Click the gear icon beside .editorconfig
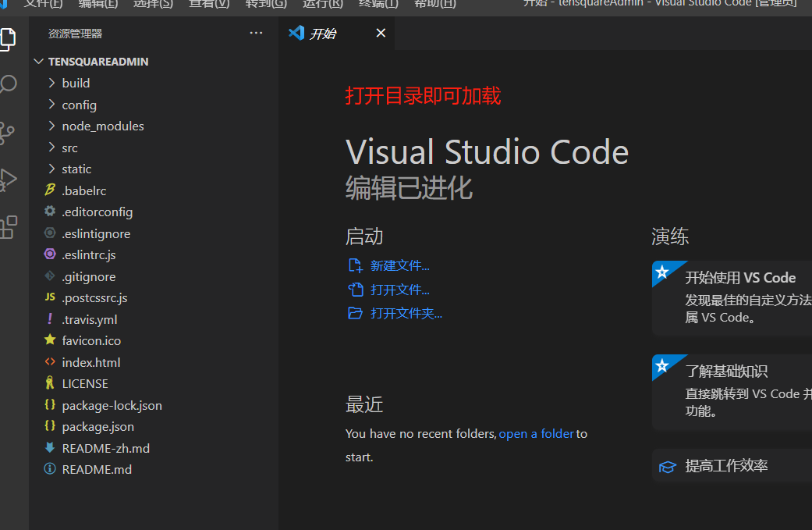 click(50, 212)
